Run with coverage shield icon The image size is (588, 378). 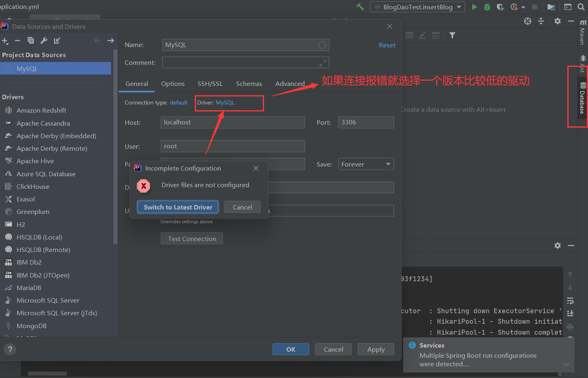(501, 7)
